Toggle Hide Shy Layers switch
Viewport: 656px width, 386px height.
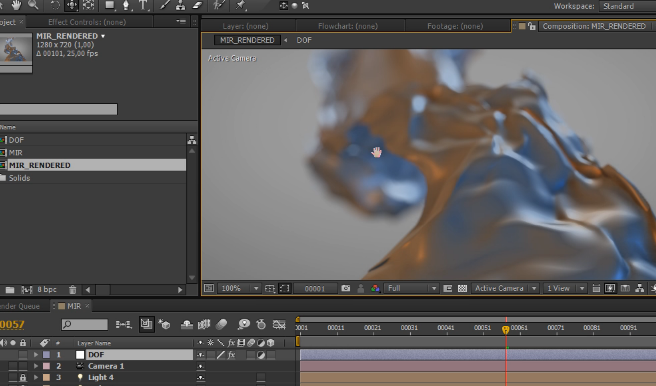click(187, 324)
